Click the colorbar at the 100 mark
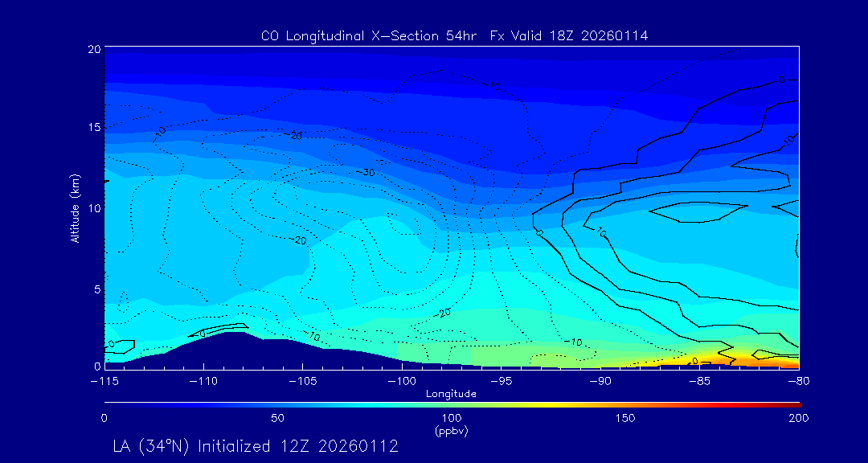This screenshot has height=463, width=868. 452,404
